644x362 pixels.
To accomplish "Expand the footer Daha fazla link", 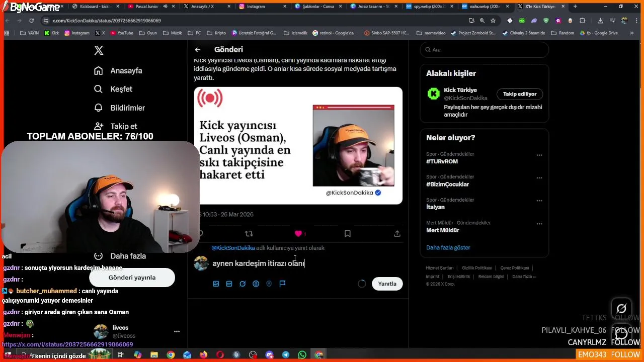I will point(524,277).
